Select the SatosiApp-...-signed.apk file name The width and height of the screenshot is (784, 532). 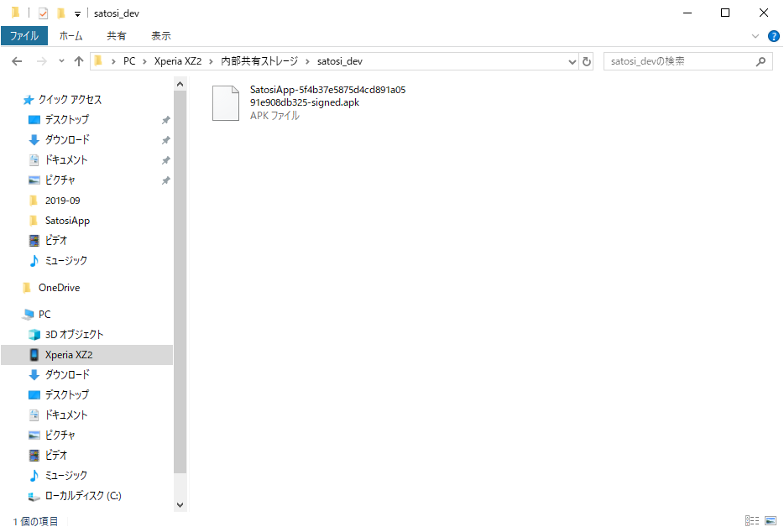327,96
